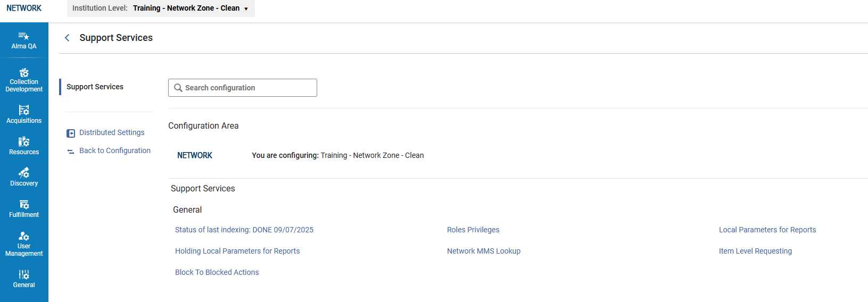The height and width of the screenshot is (302, 868).
Task: Expand the Institution Level dropdown
Action: point(161,8)
